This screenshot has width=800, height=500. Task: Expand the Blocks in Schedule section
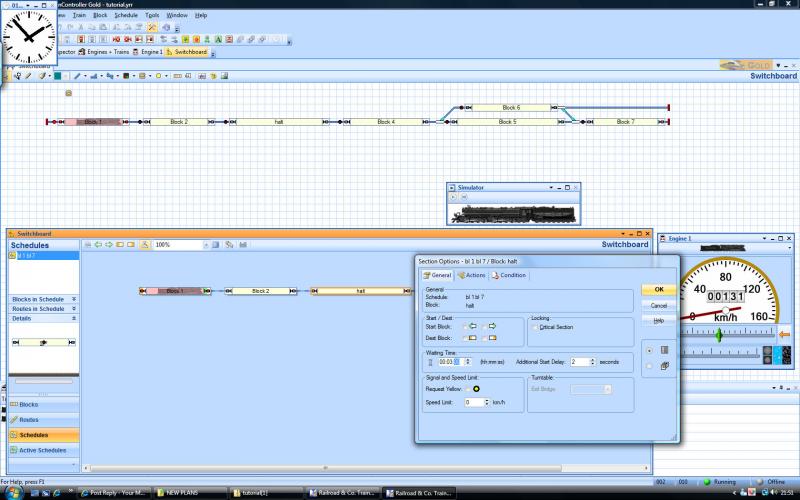[x=73, y=299]
